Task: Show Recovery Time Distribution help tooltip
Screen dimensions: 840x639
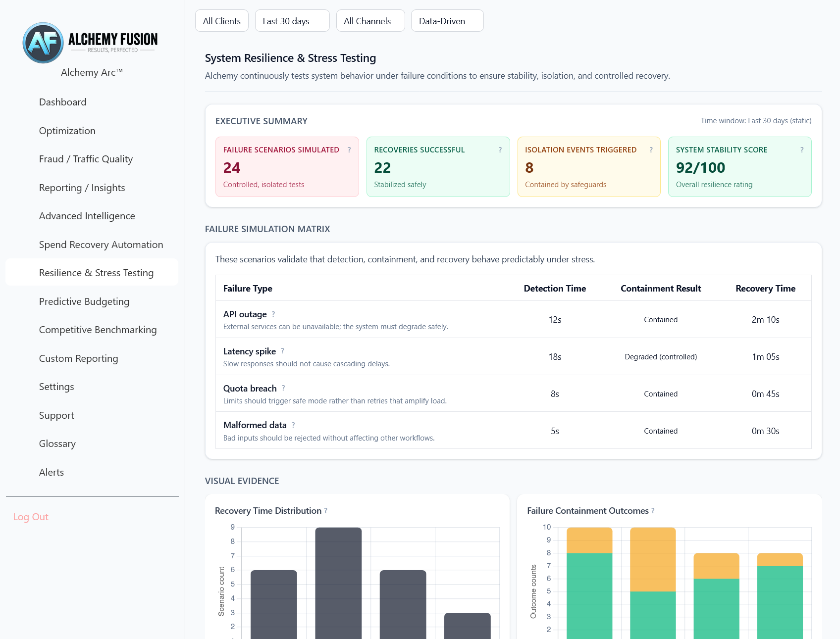Action: pyautogui.click(x=326, y=511)
